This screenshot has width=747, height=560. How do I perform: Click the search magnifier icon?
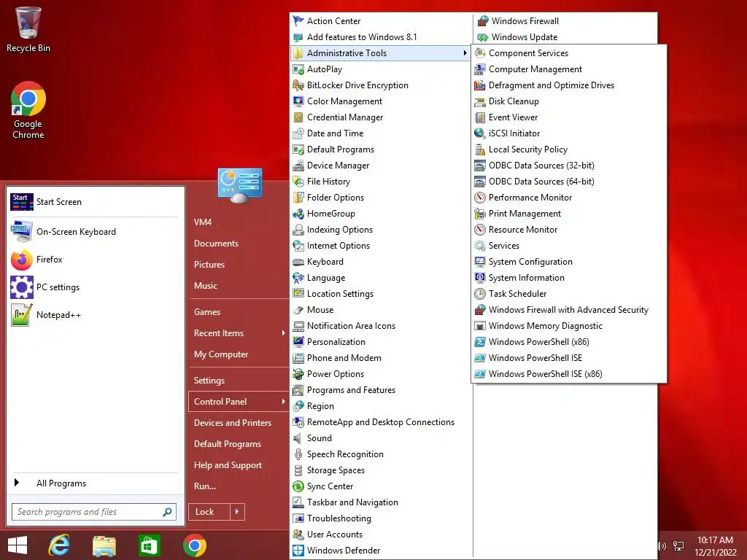click(x=167, y=512)
